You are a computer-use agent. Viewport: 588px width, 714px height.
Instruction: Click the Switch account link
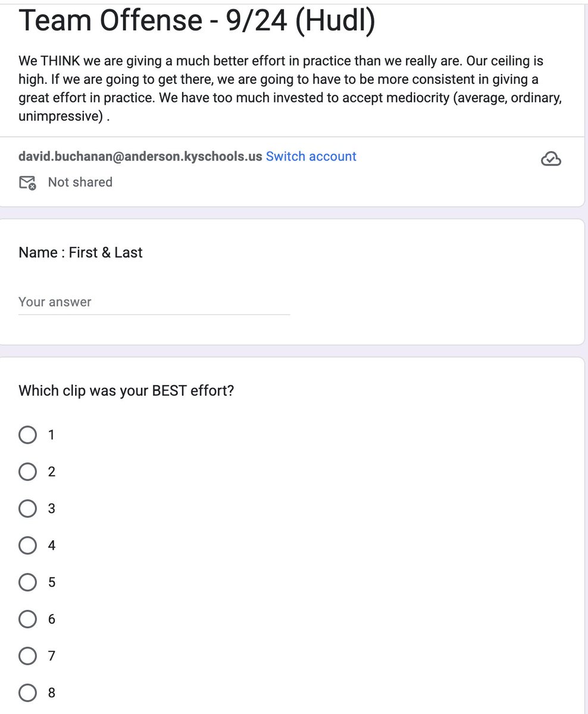(x=311, y=156)
